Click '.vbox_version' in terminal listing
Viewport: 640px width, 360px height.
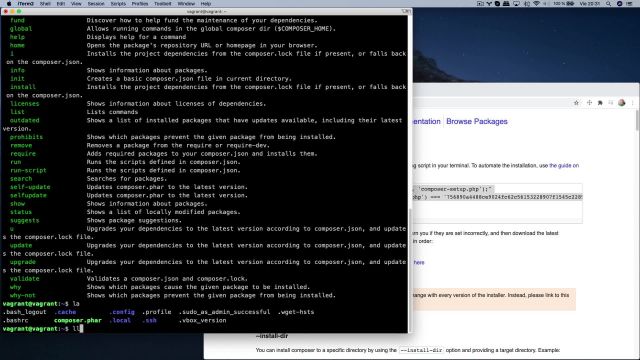coord(202,320)
